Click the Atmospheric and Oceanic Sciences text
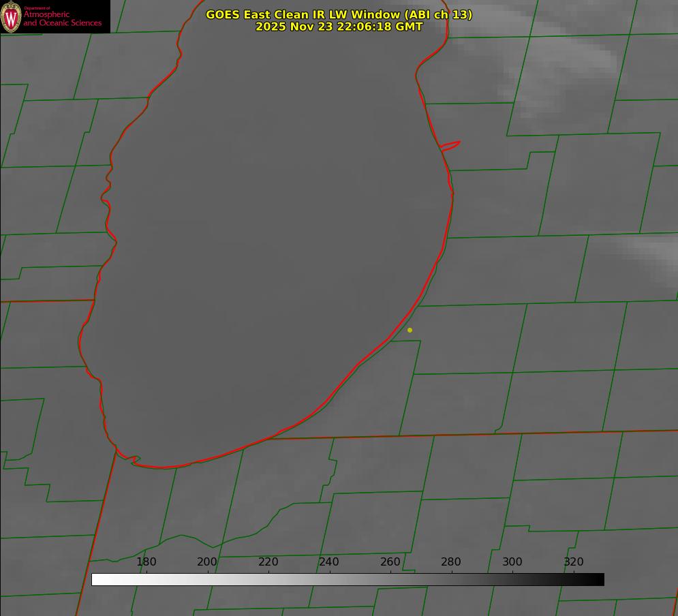The image size is (678, 616). click(x=62, y=18)
